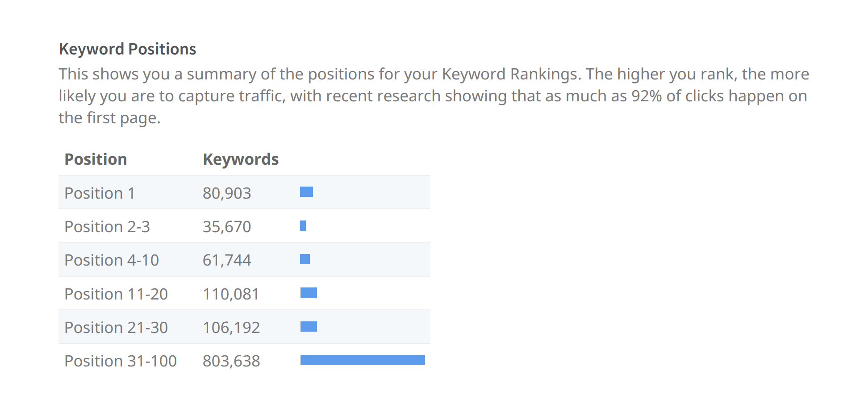Image resolution: width=868 pixels, height=416 pixels.
Task: Select the Position 31-100 row label
Action: (x=121, y=361)
